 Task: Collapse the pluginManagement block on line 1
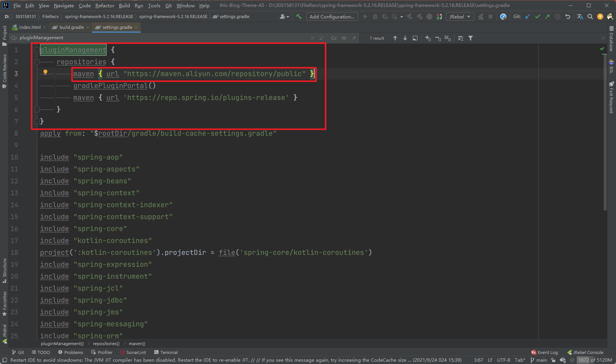(37, 50)
